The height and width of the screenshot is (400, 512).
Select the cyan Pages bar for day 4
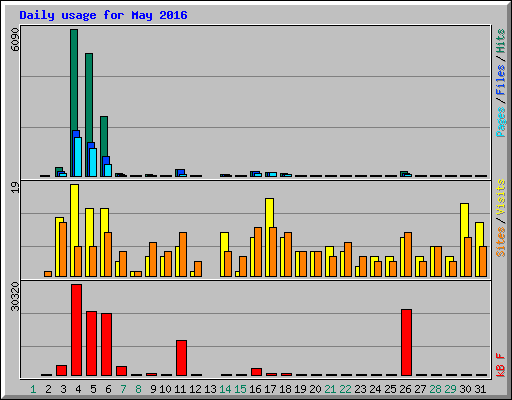coord(78,157)
